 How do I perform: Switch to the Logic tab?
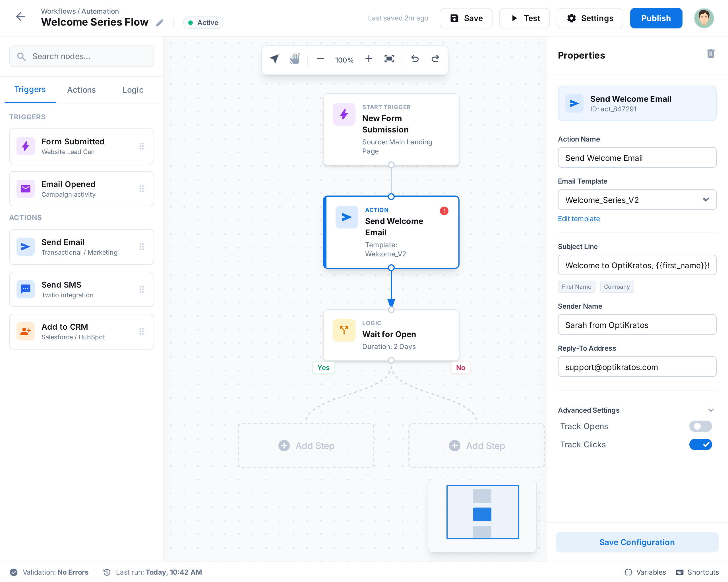coord(133,90)
